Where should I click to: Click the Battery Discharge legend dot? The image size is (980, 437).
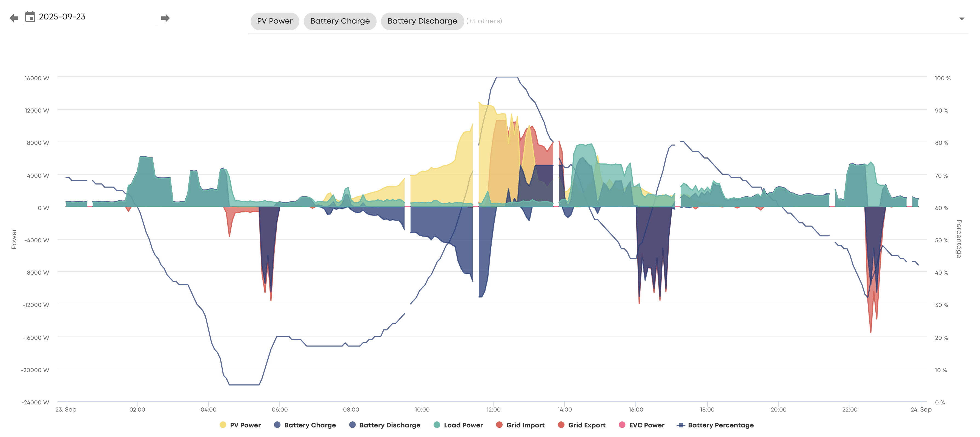click(353, 424)
